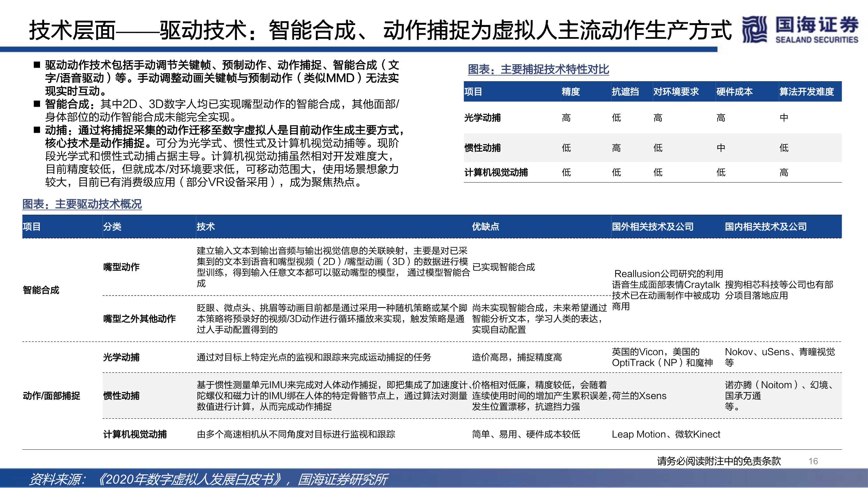
Task: Click the 分类 header in lower table
Action: point(112,227)
